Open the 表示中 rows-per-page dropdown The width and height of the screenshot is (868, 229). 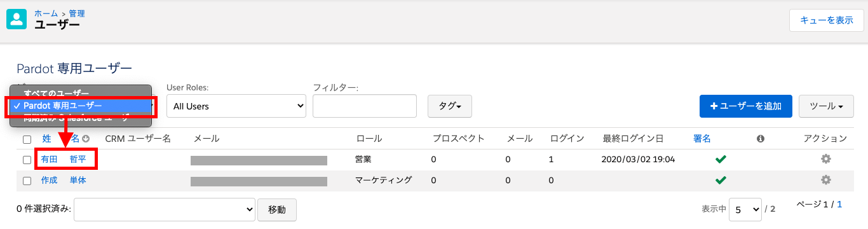coord(745,209)
